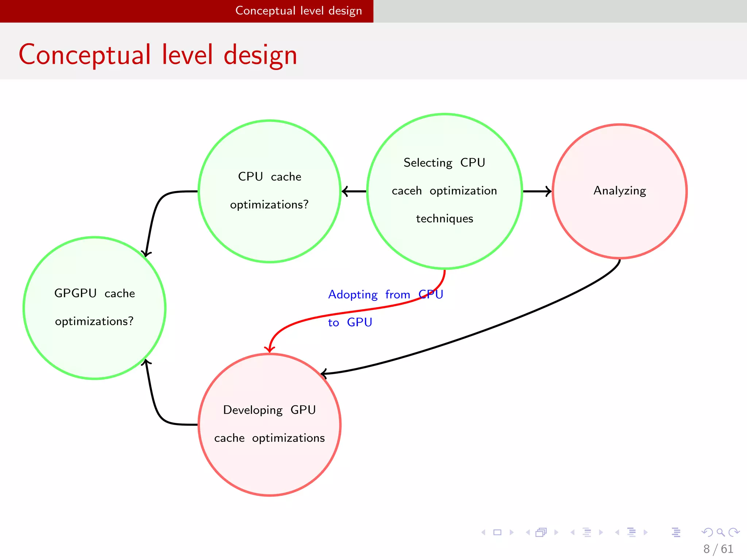Click the go forward curved arrow
The height and width of the screenshot is (560, 747).
click(734, 532)
